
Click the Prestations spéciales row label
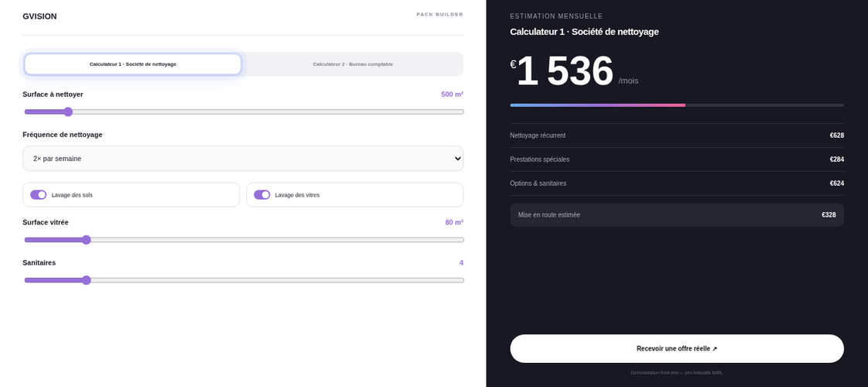click(x=539, y=159)
